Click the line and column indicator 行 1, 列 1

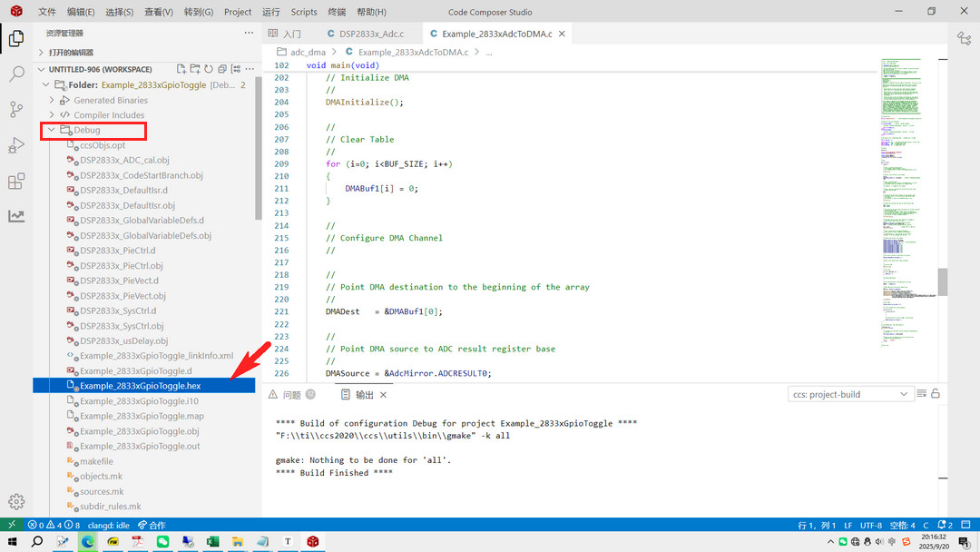point(817,525)
